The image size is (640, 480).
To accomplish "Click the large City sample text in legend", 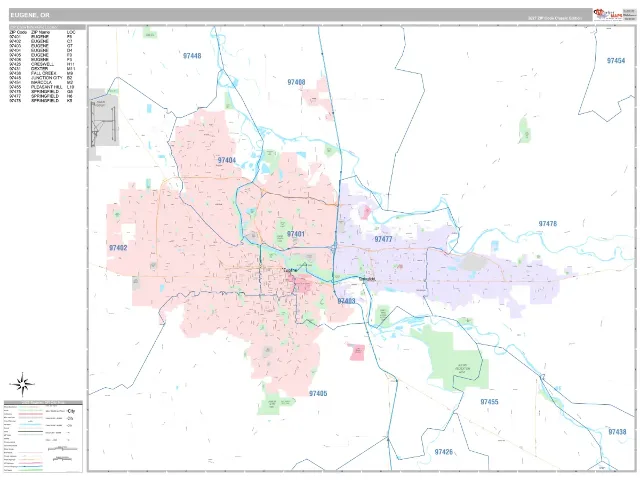I will pos(71,411).
